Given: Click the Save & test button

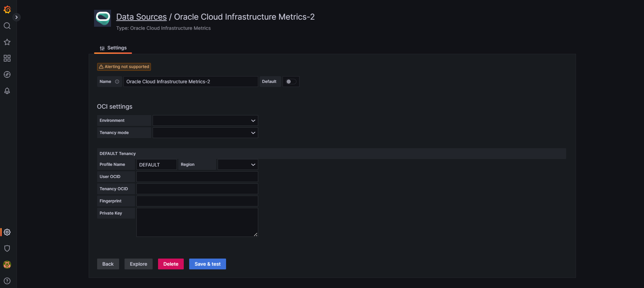Looking at the screenshot, I should (207, 264).
